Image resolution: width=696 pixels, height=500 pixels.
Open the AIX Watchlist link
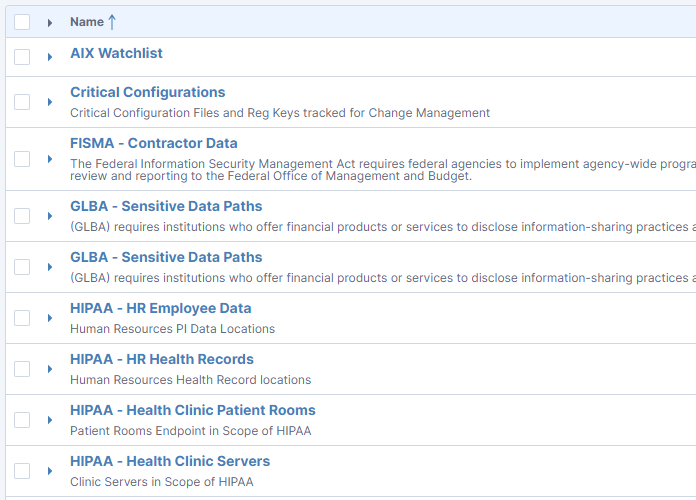pos(116,53)
